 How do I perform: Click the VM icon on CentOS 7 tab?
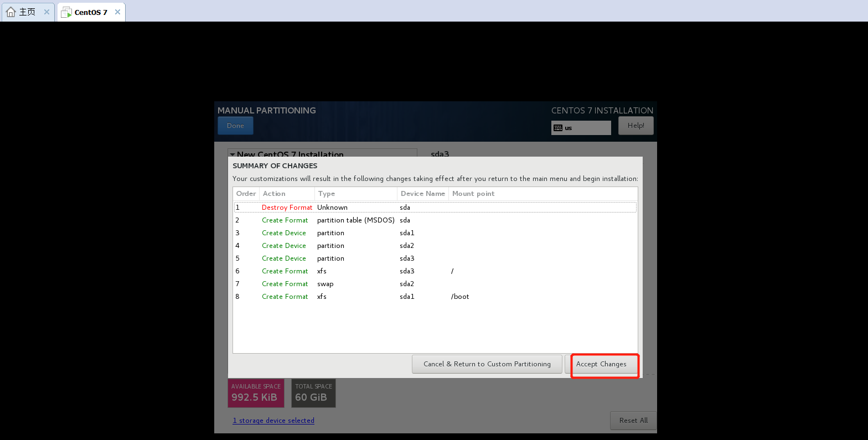click(x=66, y=12)
